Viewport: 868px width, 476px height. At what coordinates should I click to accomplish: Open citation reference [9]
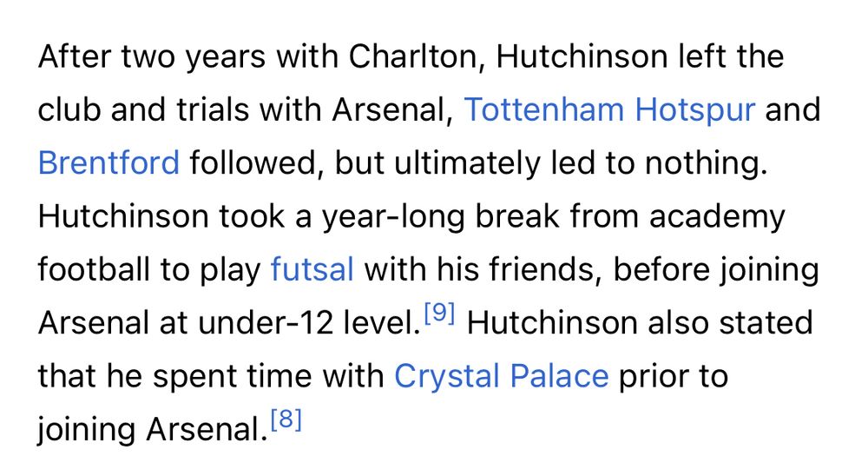(439, 314)
